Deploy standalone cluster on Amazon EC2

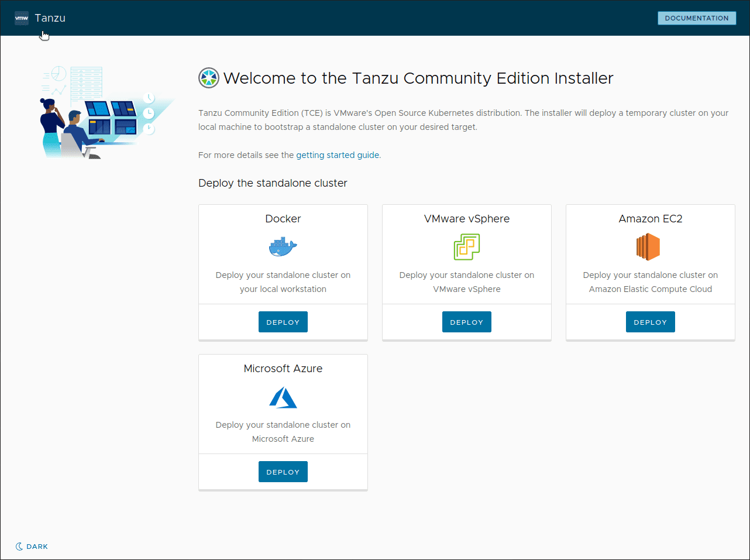click(651, 322)
